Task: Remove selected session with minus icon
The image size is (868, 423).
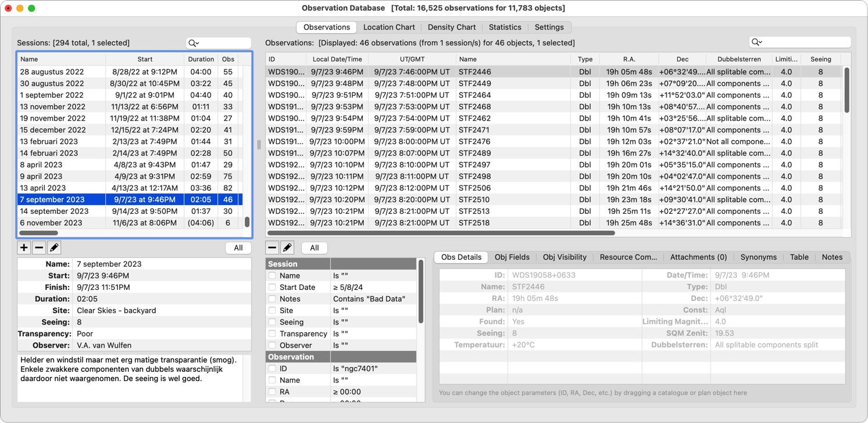Action: (x=39, y=248)
